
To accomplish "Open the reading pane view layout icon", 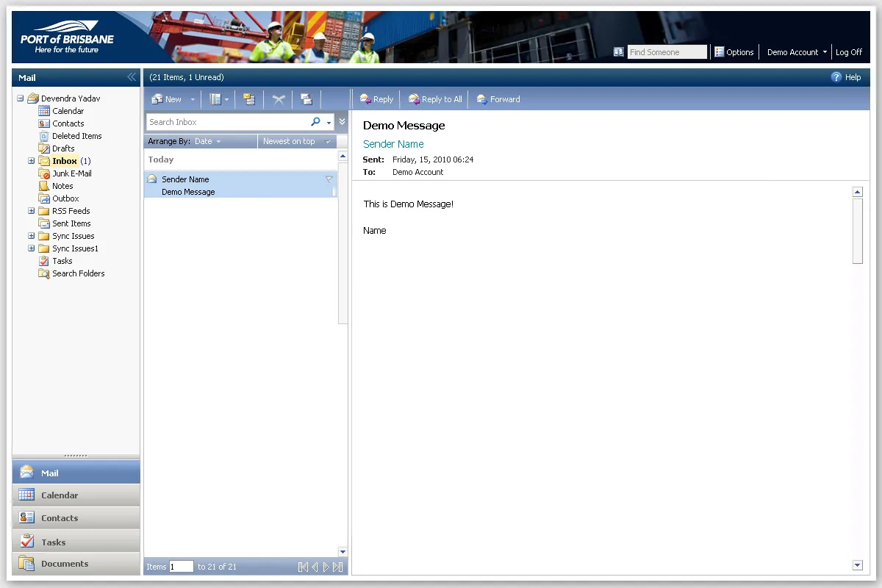I will click(x=215, y=99).
